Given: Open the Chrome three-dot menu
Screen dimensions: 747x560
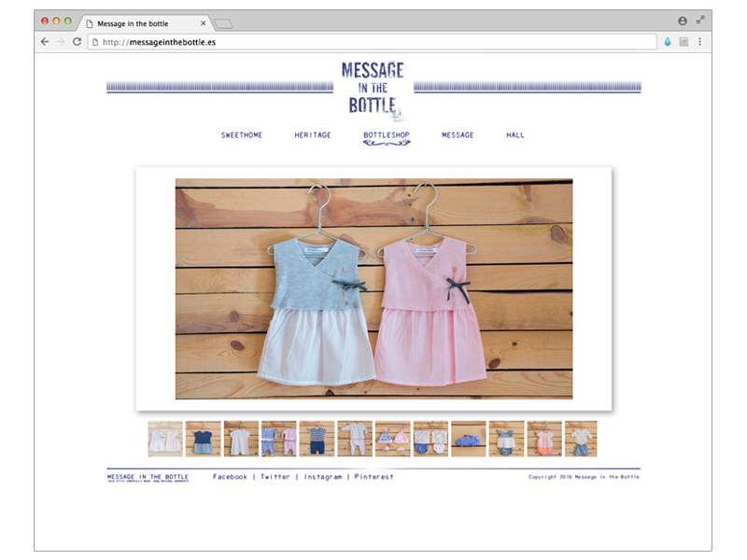Looking at the screenshot, I should pyautogui.click(x=700, y=42).
